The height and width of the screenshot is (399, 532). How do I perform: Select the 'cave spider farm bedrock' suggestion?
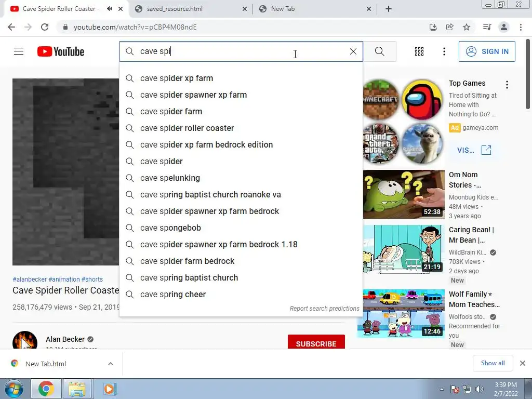(x=241, y=261)
